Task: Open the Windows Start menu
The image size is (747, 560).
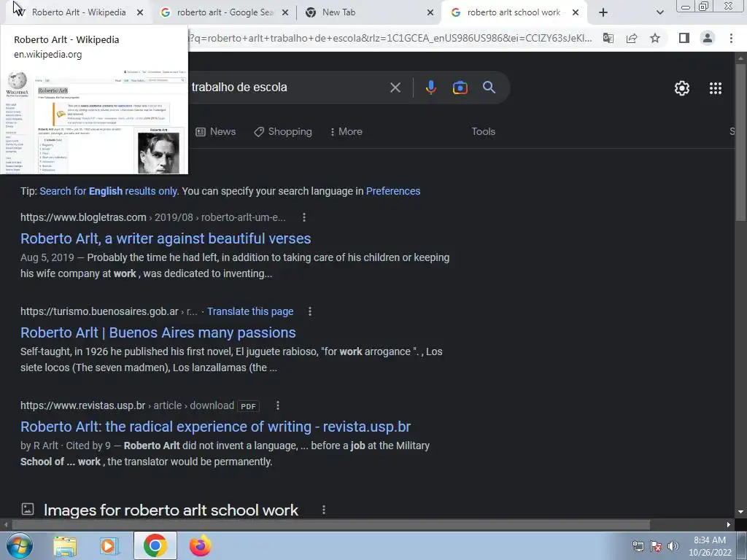Action: [x=19, y=545]
